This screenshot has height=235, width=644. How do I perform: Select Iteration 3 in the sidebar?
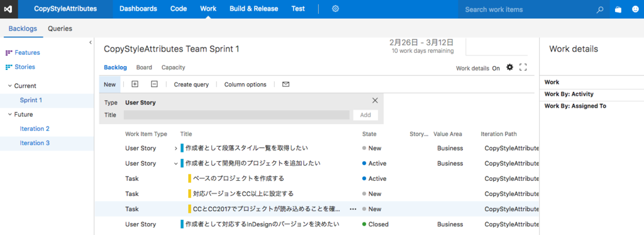[x=35, y=143]
